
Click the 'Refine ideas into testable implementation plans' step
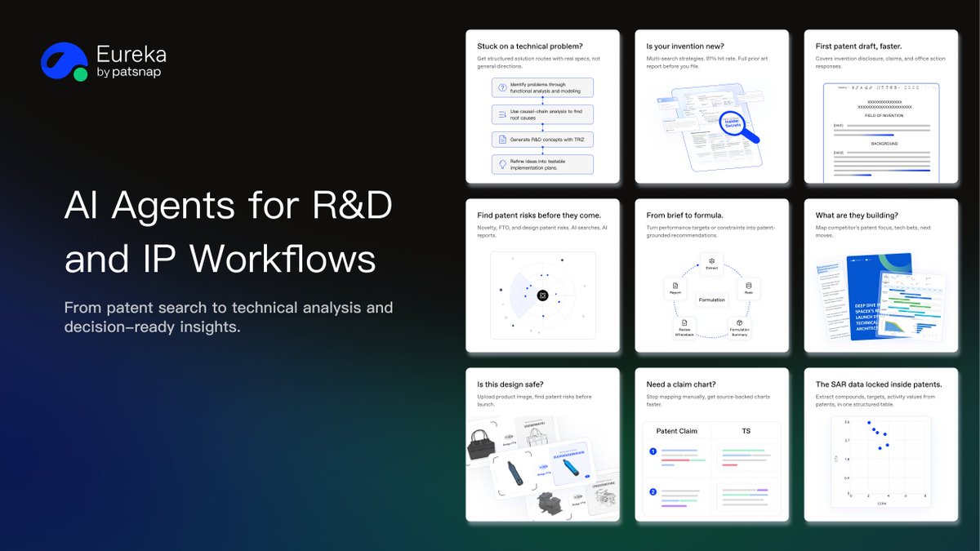[542, 164]
